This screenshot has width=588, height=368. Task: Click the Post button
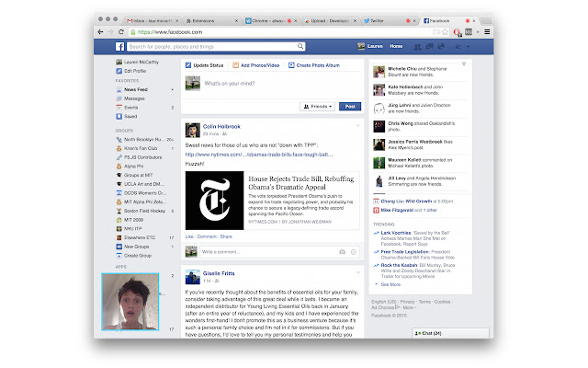pyautogui.click(x=350, y=107)
